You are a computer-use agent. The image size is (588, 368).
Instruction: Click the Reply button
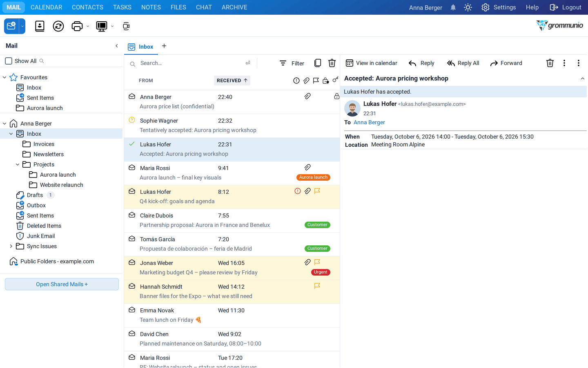click(421, 63)
